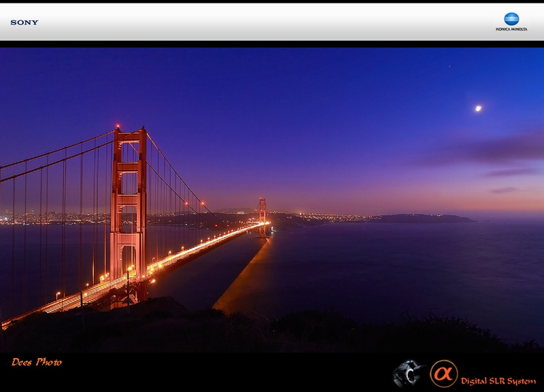Click the red beacon atop near tower

coord(118,127)
